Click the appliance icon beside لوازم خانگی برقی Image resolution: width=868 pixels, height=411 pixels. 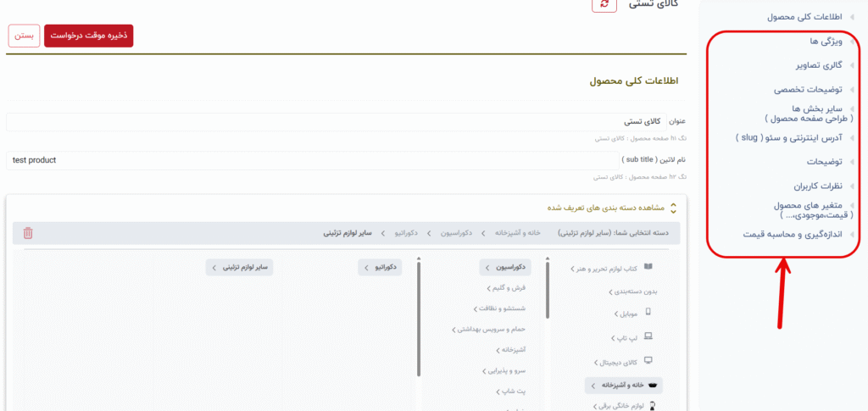pyautogui.click(x=652, y=406)
